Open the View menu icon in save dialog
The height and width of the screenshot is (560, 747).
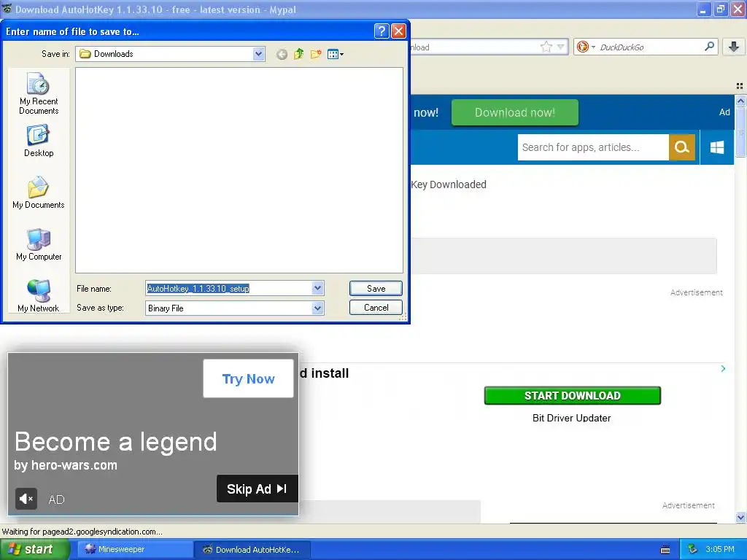click(x=336, y=54)
